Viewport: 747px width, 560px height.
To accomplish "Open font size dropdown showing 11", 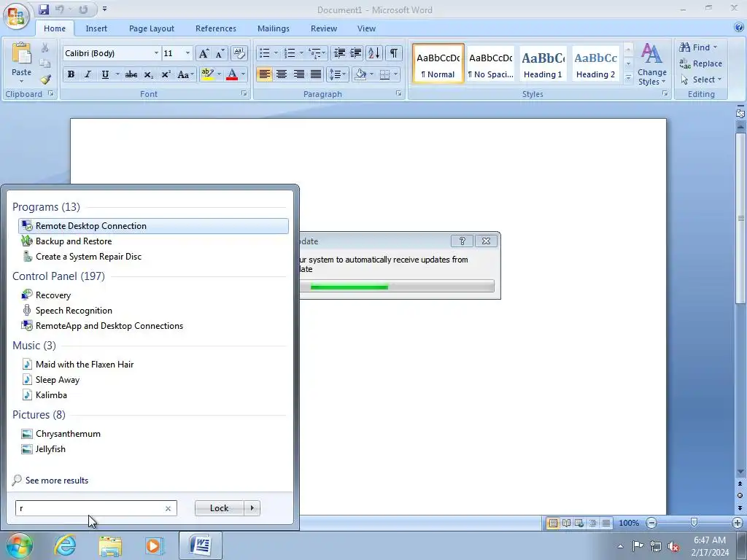I will click(x=187, y=53).
